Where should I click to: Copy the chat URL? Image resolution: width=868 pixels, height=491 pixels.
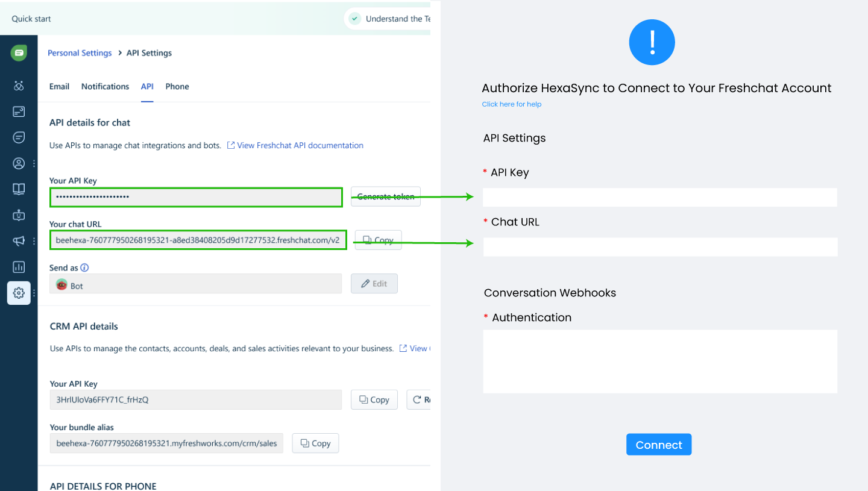(x=378, y=240)
